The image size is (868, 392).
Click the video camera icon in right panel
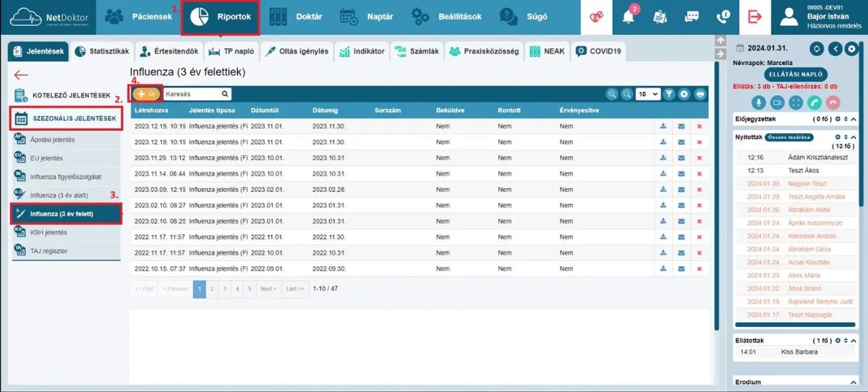click(x=778, y=103)
